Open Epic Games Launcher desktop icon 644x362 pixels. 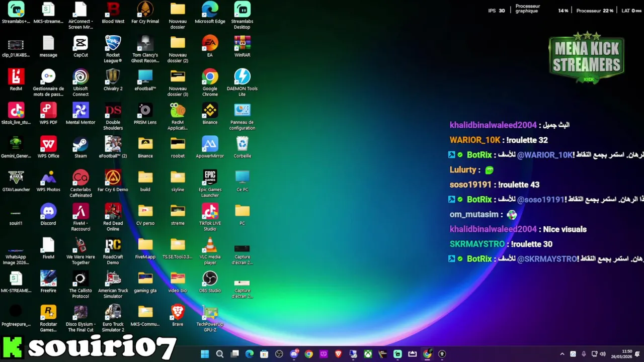click(x=210, y=185)
